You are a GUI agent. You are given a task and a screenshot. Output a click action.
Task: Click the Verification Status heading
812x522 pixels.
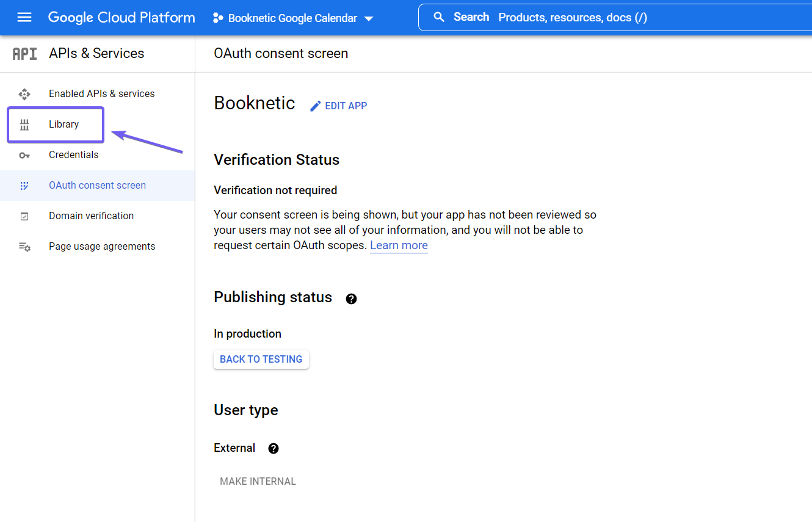point(277,160)
